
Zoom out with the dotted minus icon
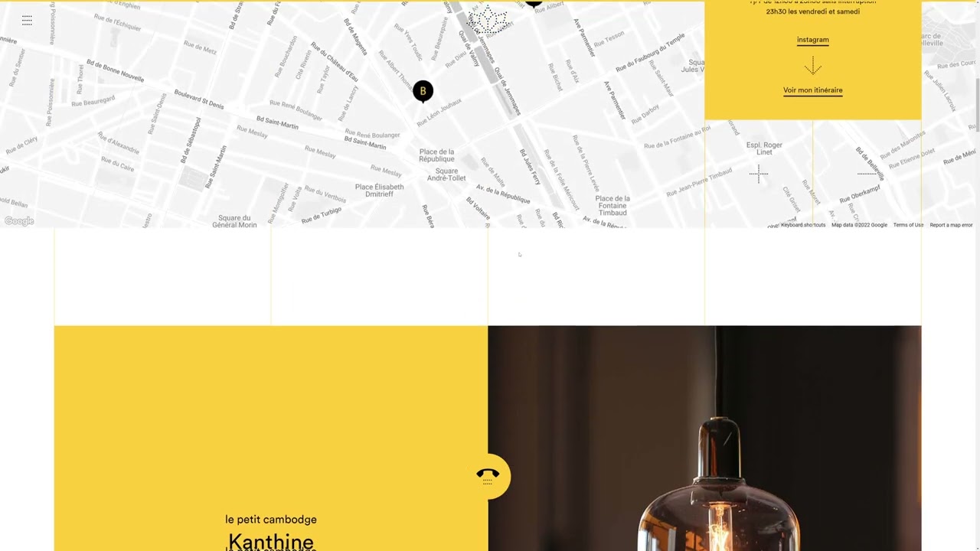[x=867, y=174]
